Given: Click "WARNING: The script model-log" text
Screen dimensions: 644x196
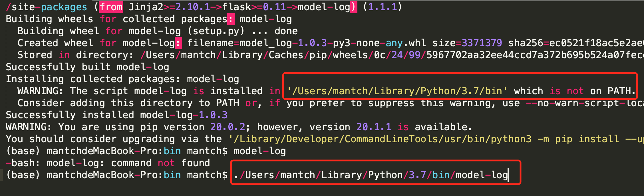Looking at the screenshot, I should tap(102, 91).
